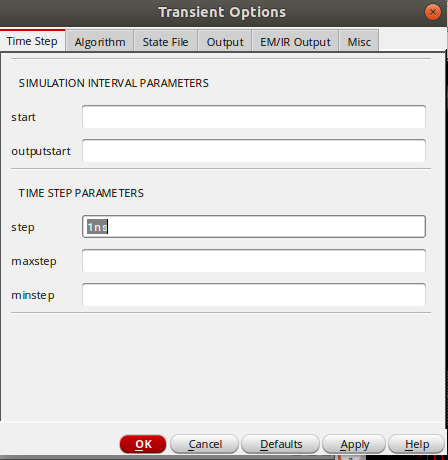This screenshot has height=460, width=448.
Task: Click the step field containing 1ns
Action: click(254, 227)
